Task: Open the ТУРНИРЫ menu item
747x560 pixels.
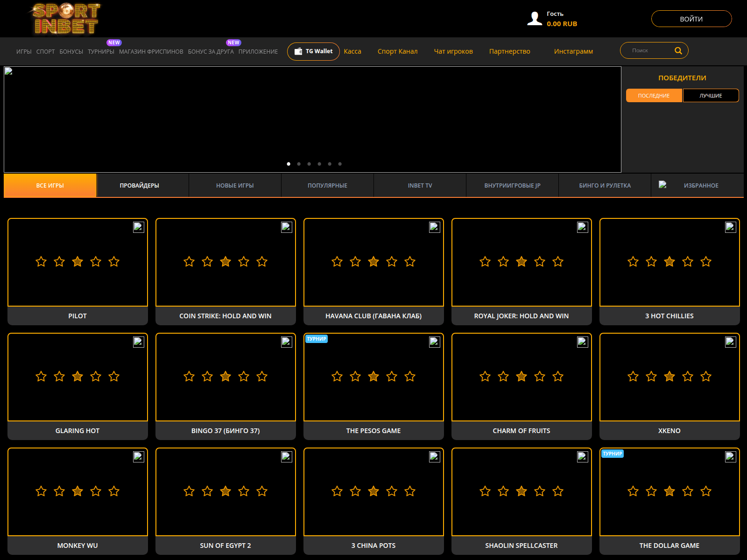Action: [100, 52]
